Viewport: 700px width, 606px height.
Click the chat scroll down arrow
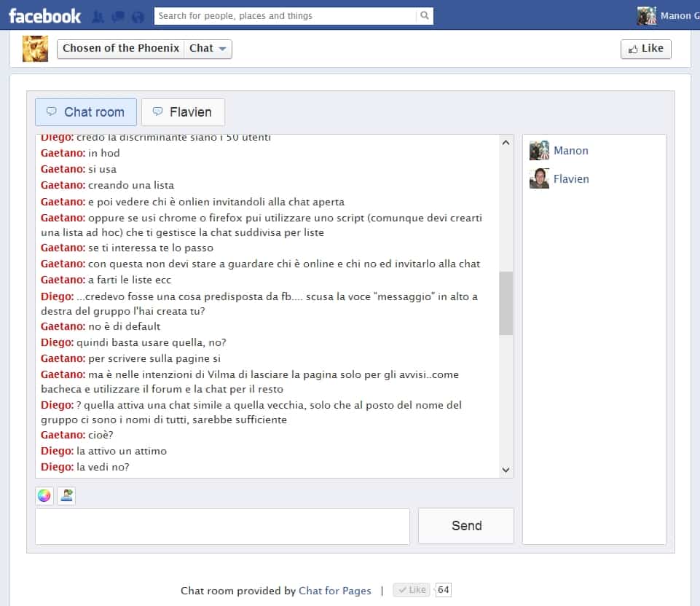click(506, 470)
